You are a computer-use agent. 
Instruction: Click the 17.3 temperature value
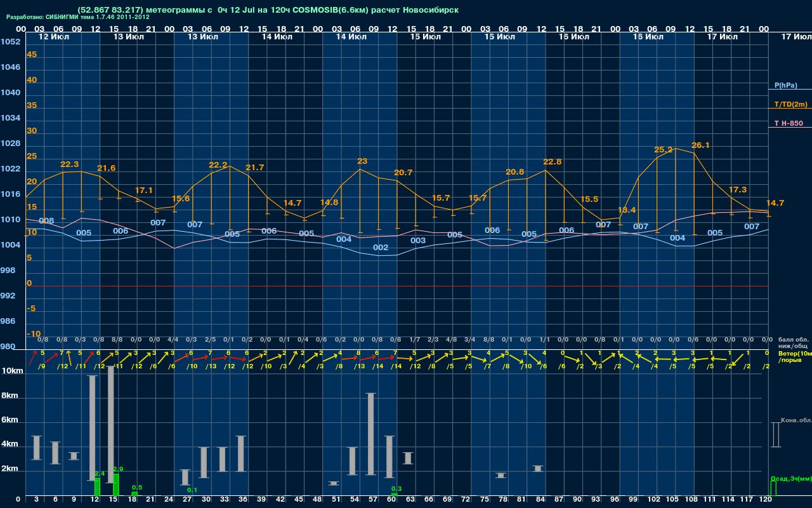pos(737,190)
